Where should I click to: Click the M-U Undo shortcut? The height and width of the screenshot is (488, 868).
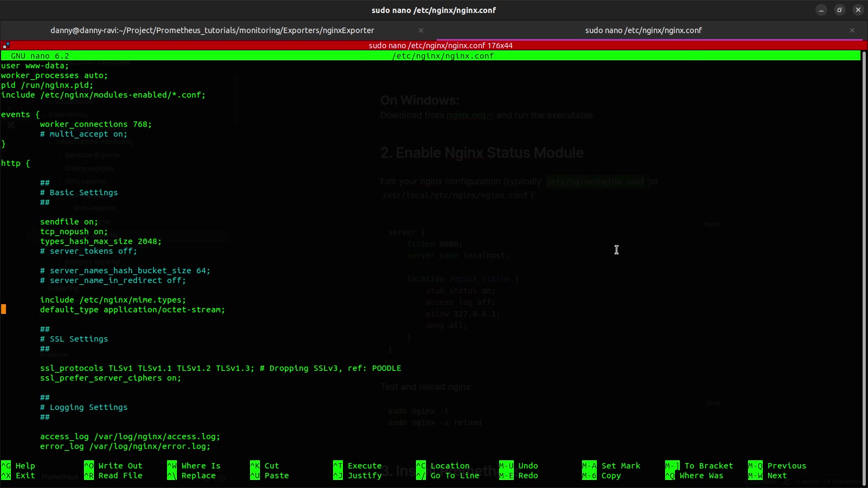point(519,466)
